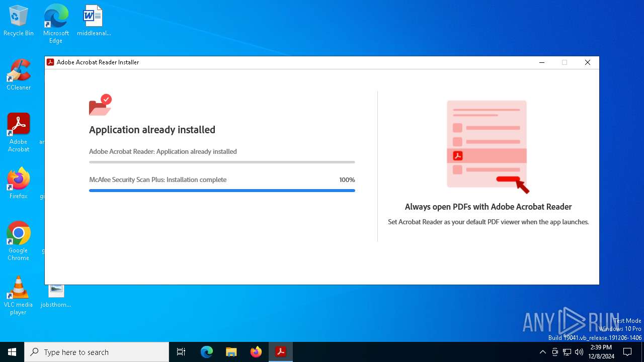644x362 pixels.
Task: Click the Adobe Acrobat Reader gray progress bar
Action: coord(222,162)
